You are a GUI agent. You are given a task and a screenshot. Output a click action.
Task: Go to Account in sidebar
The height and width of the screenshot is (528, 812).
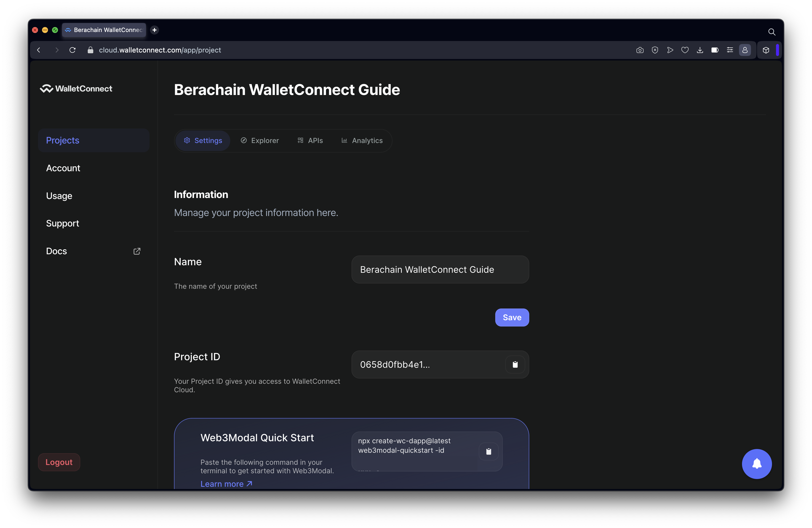coord(63,168)
